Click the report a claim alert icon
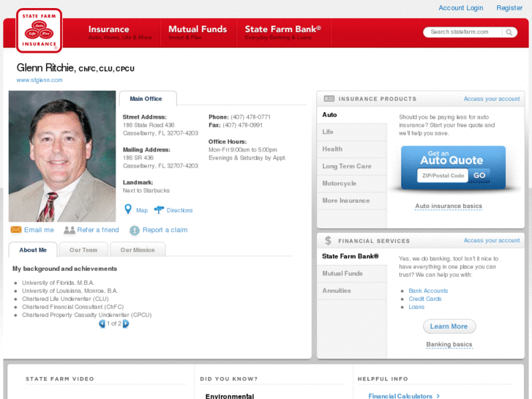 click(x=135, y=230)
